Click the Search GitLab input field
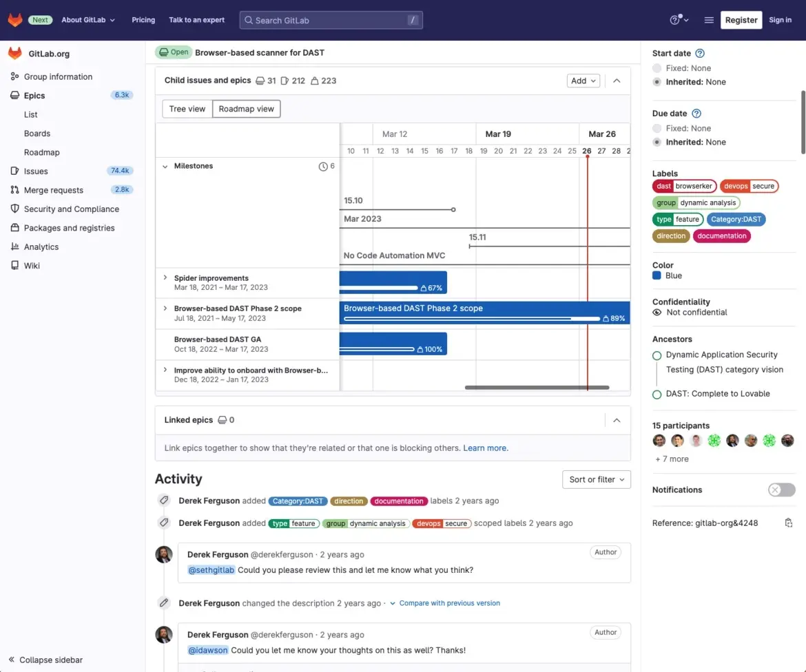Image resolution: width=806 pixels, height=672 pixels. coord(331,20)
